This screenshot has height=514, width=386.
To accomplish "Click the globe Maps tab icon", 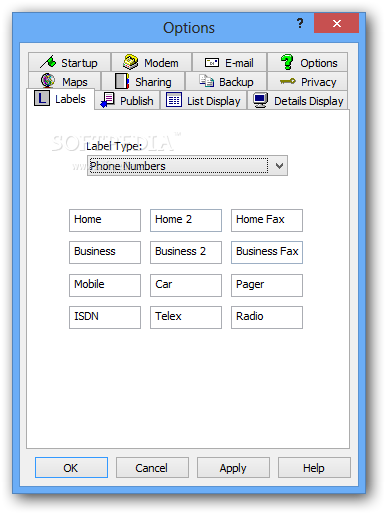I will coord(48,81).
